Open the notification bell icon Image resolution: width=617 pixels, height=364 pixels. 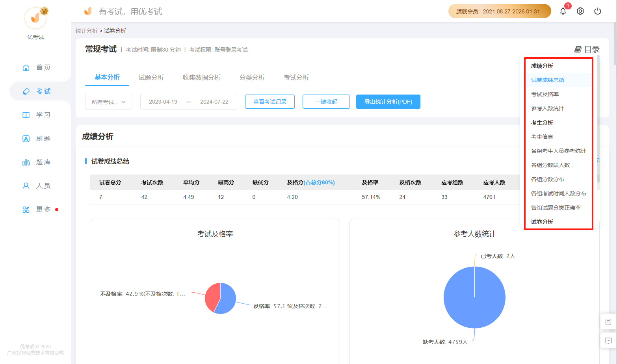(563, 11)
